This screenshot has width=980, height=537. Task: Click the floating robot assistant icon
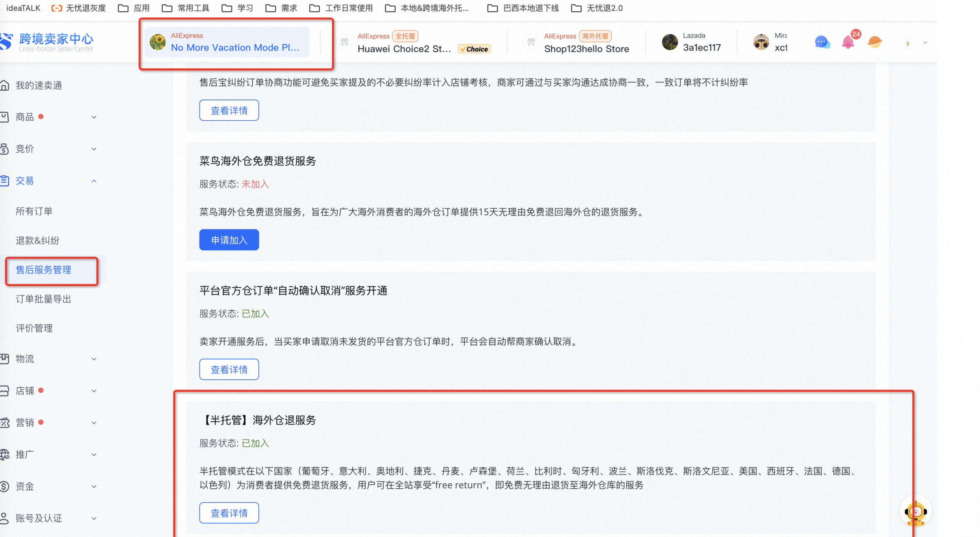[915, 511]
